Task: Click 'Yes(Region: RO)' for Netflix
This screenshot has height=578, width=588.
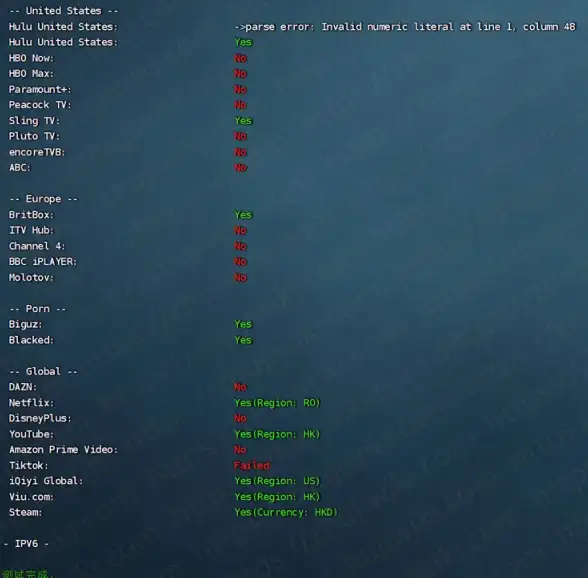Action: (x=278, y=403)
